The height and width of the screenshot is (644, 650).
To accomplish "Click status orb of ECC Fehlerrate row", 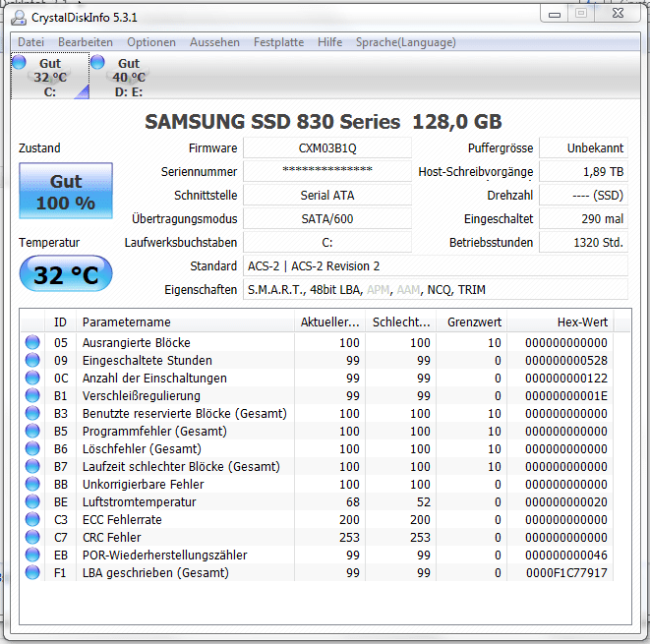I will [32, 519].
